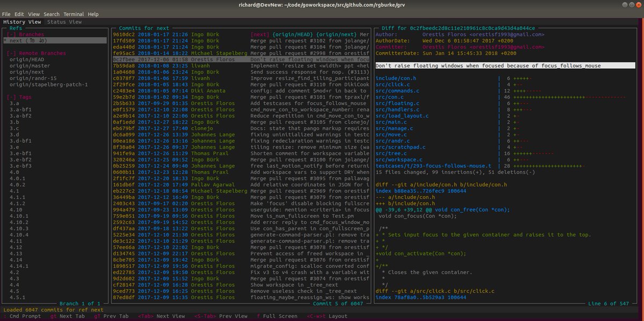Select the local 'next' branch ref
Viewport: 644px width, 321px height.
(x=55, y=40)
